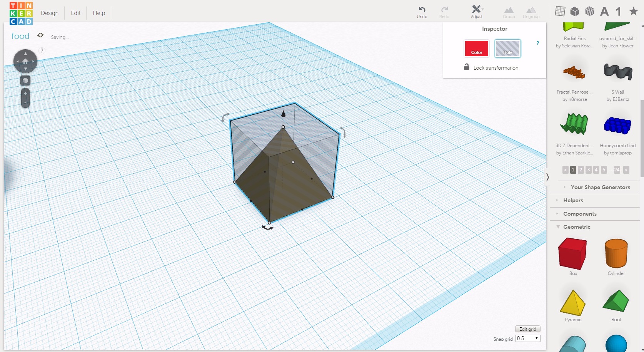This screenshot has width=644, height=352.
Task: Select the red Box shape
Action: (x=572, y=253)
